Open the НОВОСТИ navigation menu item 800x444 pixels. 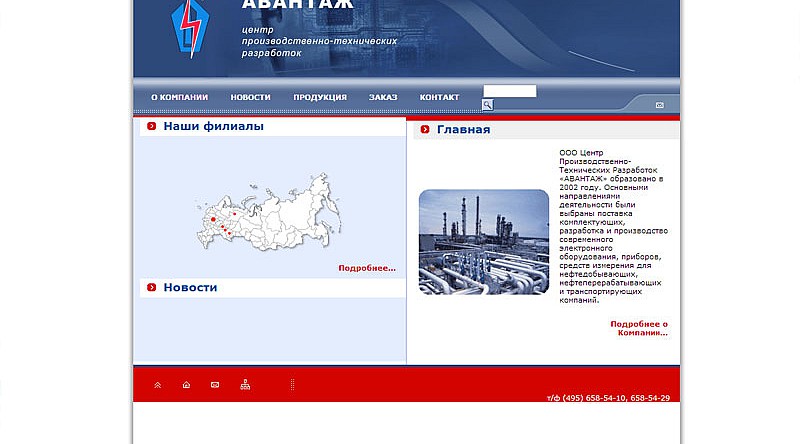tap(250, 97)
